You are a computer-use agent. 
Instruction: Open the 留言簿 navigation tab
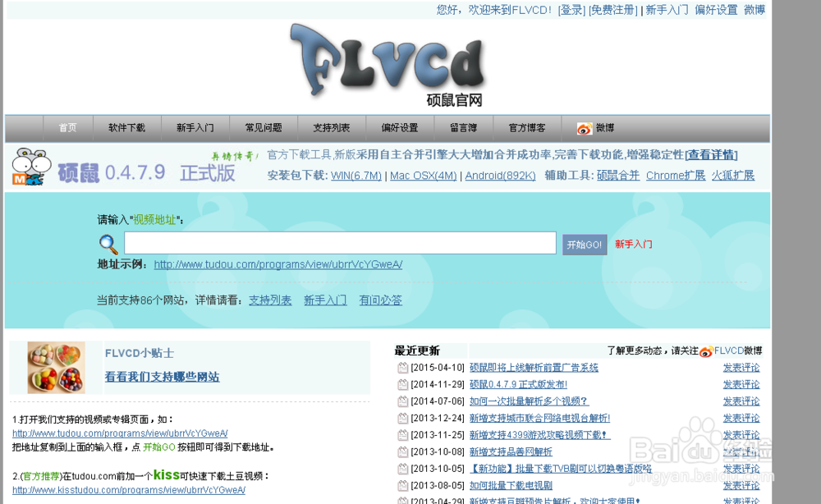tap(463, 128)
